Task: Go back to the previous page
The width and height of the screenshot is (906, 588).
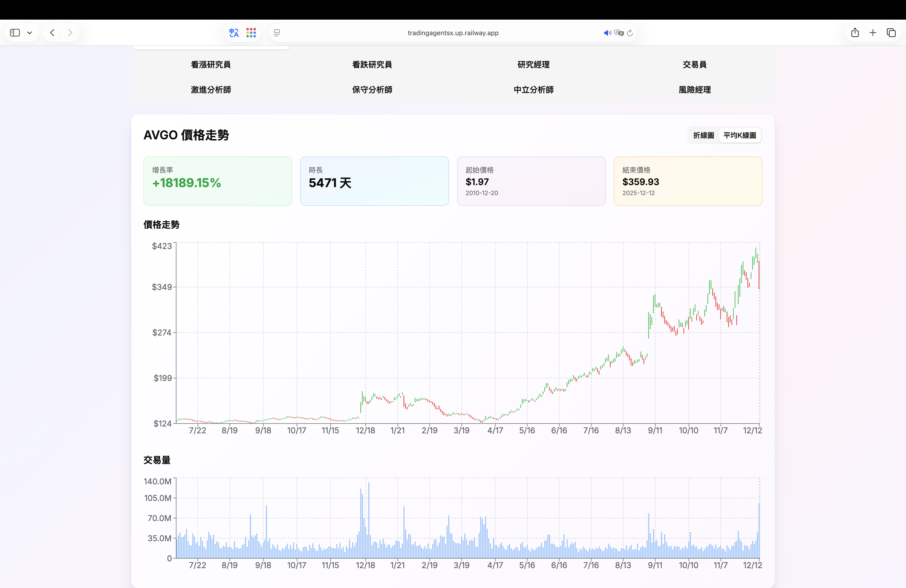Action: click(52, 33)
